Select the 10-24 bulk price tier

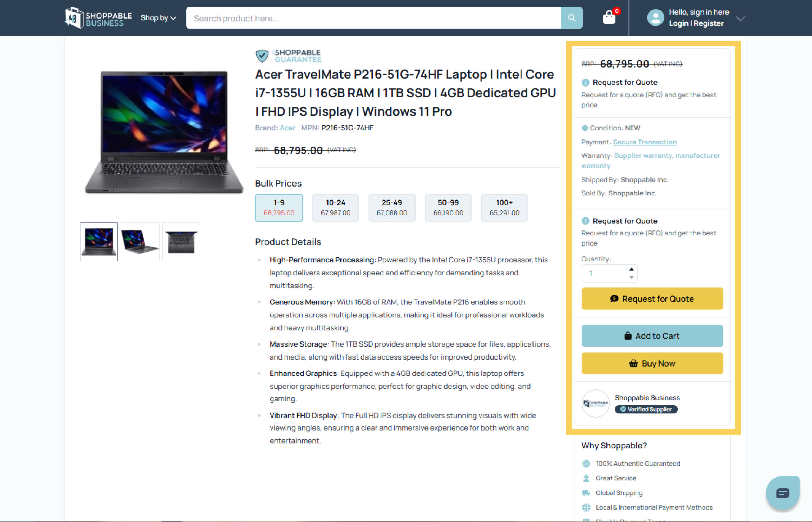point(335,208)
